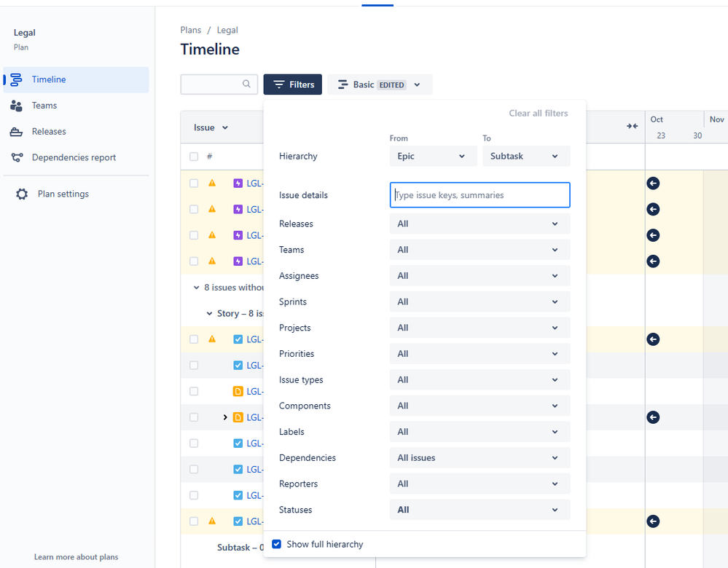Click the third epic row timeline back-arrow
The width and height of the screenshot is (728, 568).
click(653, 235)
